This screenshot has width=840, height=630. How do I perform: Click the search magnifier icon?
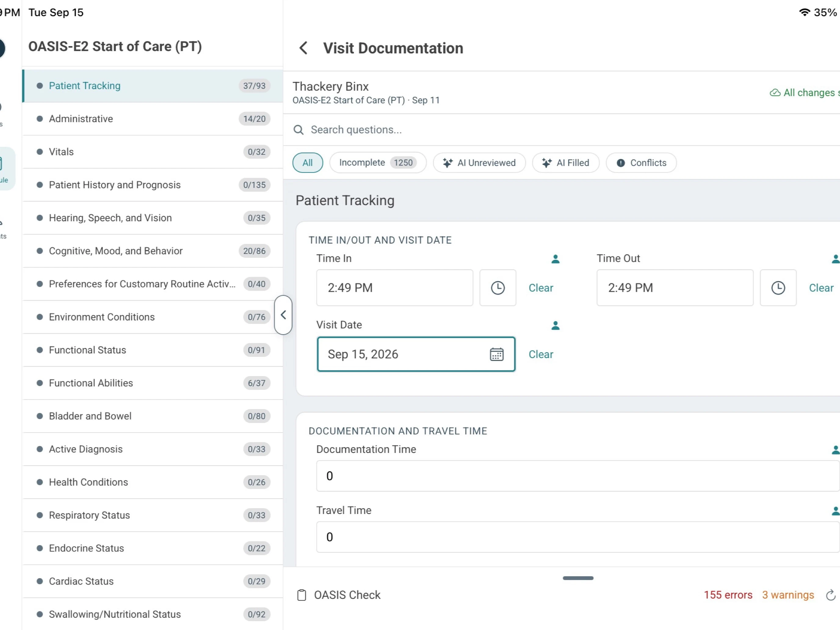point(299,130)
